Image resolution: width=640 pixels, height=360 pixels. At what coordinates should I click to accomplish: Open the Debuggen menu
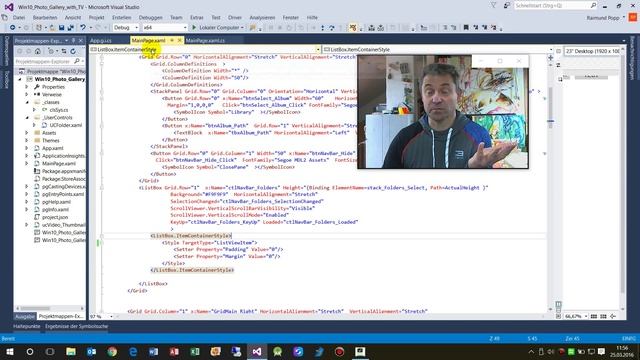click(x=150, y=18)
